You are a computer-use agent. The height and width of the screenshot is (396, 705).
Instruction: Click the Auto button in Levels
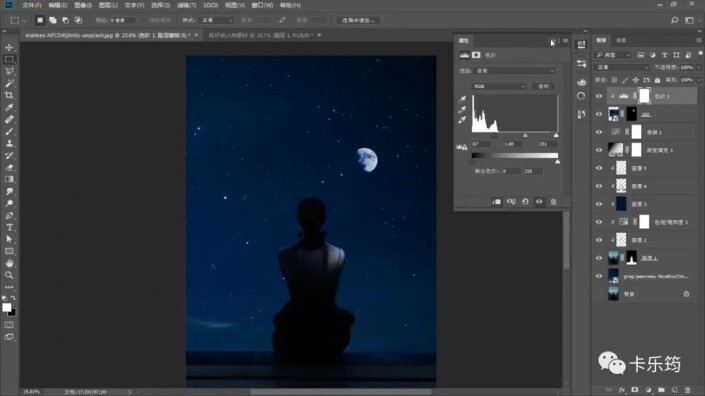(x=544, y=86)
